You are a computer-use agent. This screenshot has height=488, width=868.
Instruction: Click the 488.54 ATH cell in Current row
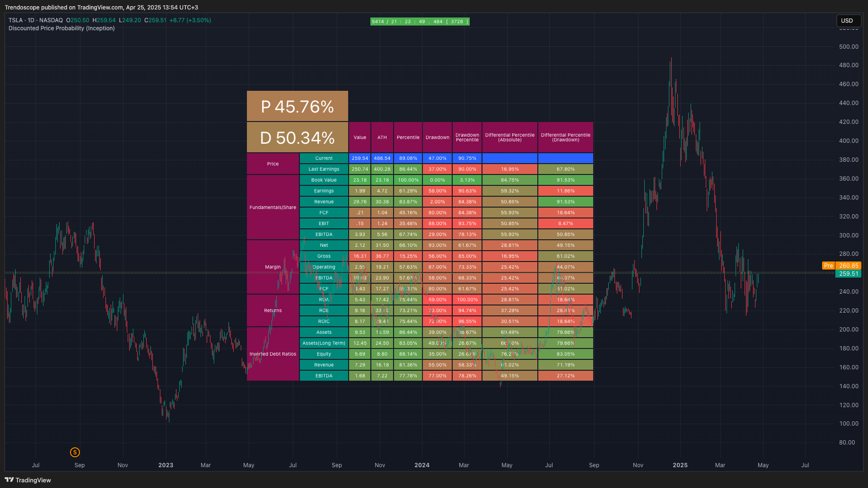pyautogui.click(x=382, y=158)
